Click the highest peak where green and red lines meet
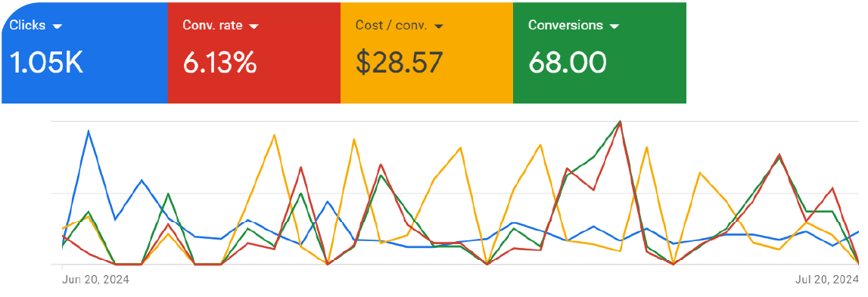 coord(620,121)
